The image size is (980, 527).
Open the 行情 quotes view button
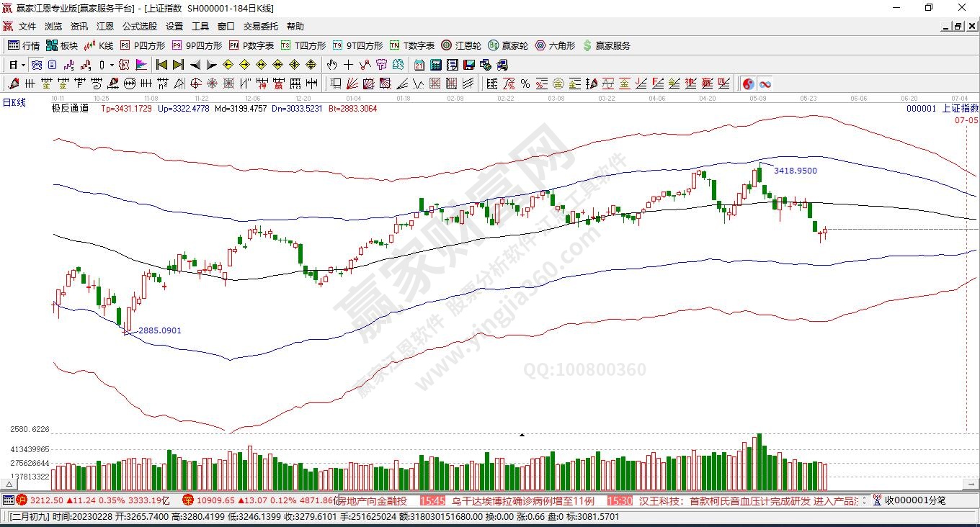click(24, 45)
